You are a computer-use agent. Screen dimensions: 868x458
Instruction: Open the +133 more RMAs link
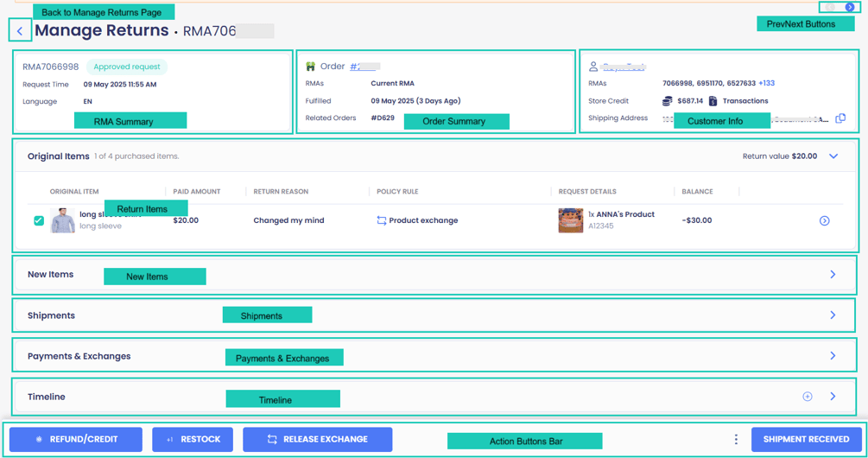click(x=767, y=83)
